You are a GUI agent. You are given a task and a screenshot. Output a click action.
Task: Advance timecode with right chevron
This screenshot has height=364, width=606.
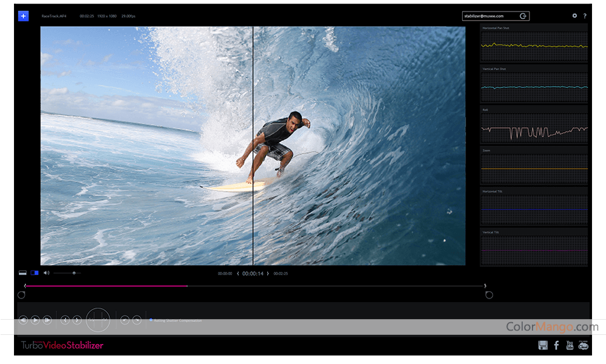pos(268,274)
